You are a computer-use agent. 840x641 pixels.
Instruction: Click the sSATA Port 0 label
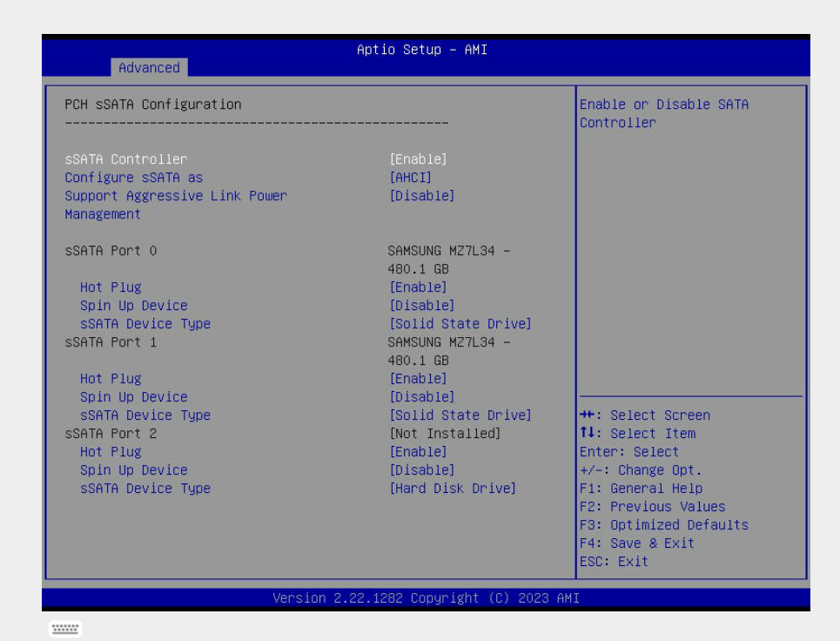111,251
